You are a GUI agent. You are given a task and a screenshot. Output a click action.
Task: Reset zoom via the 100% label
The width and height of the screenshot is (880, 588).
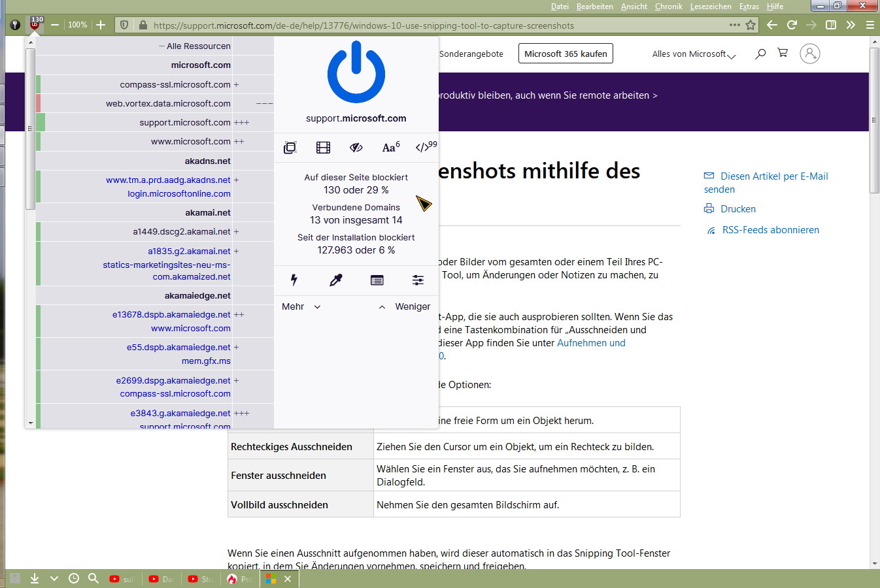coord(77,25)
